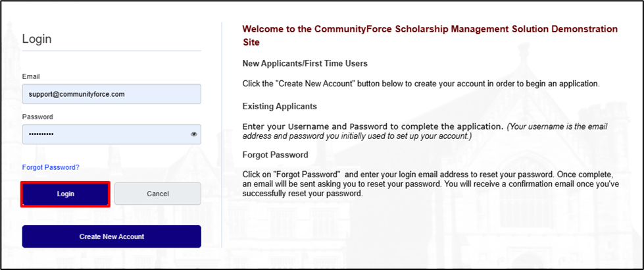644x270 pixels.
Task: Click the reset password email instructions paragraph
Action: pos(430,182)
